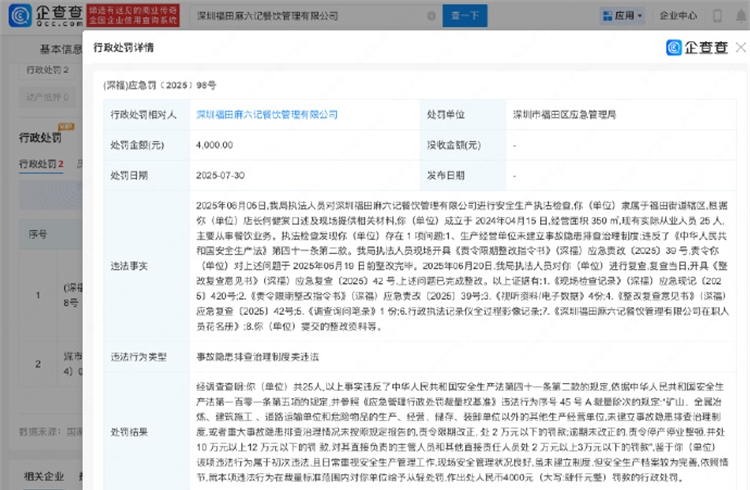Screen dimensions: 750x490
Task: Select the 行政处罚 2 sub-tab under heading
Action: click(41, 163)
